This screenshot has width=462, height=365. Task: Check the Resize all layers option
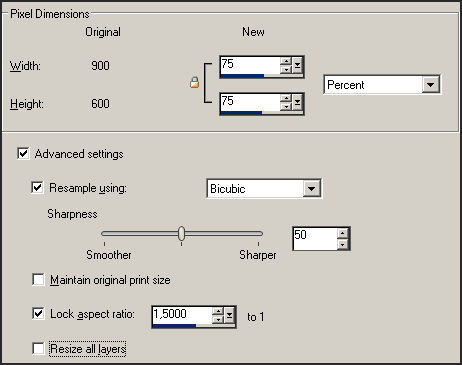point(38,349)
